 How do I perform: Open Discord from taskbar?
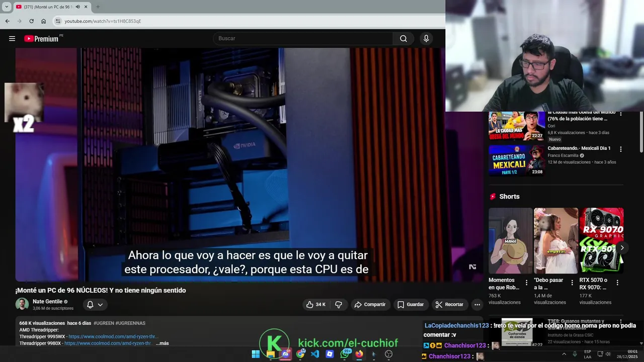tap(285, 354)
